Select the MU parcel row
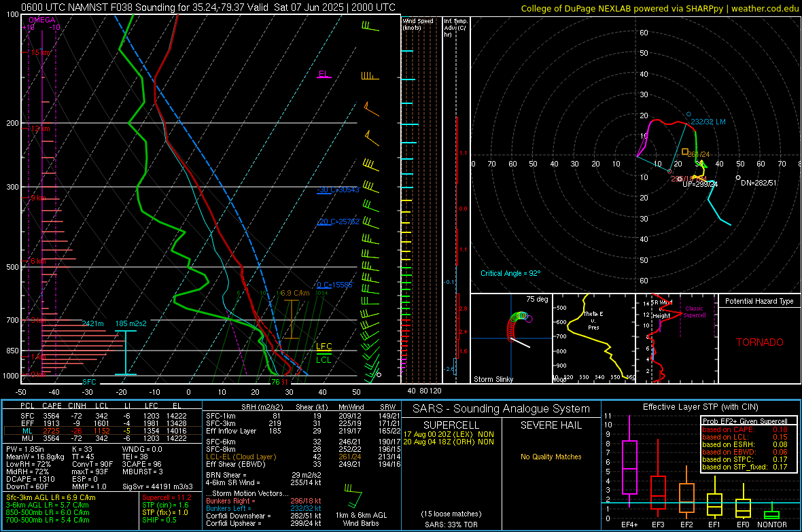The image size is (802, 532). point(102,438)
